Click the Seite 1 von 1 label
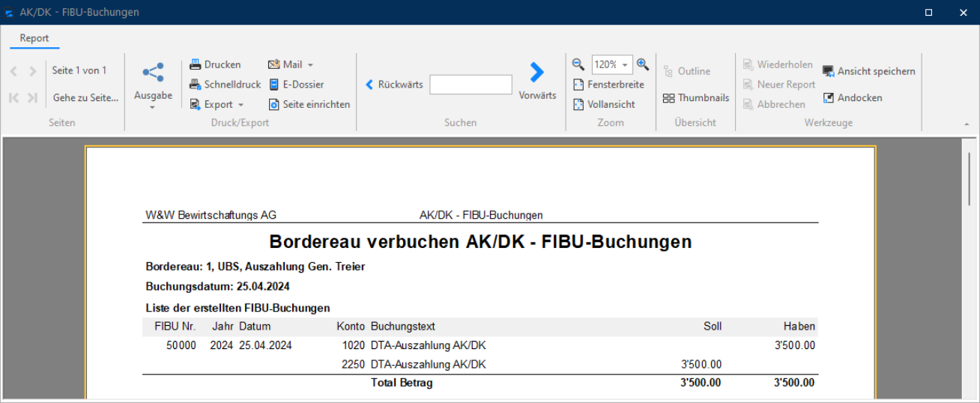The image size is (980, 403). point(79,70)
